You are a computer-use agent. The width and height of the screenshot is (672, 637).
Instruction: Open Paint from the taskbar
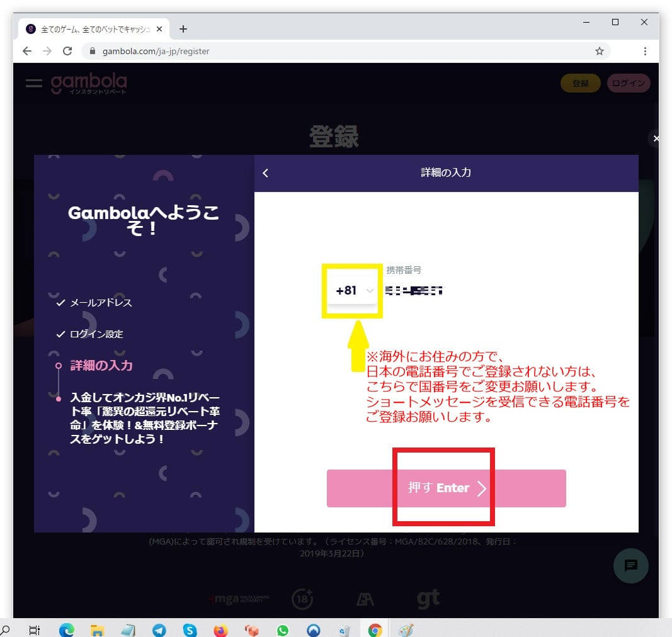[406, 630]
